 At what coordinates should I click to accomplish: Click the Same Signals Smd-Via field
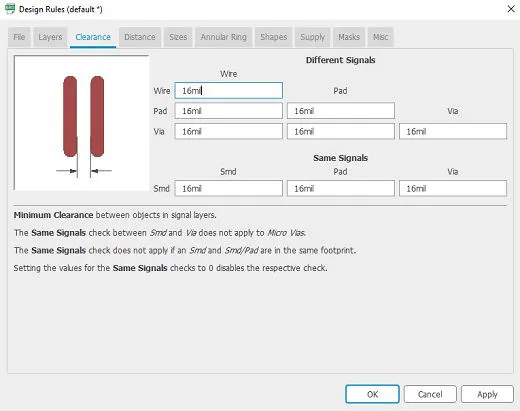(453, 189)
